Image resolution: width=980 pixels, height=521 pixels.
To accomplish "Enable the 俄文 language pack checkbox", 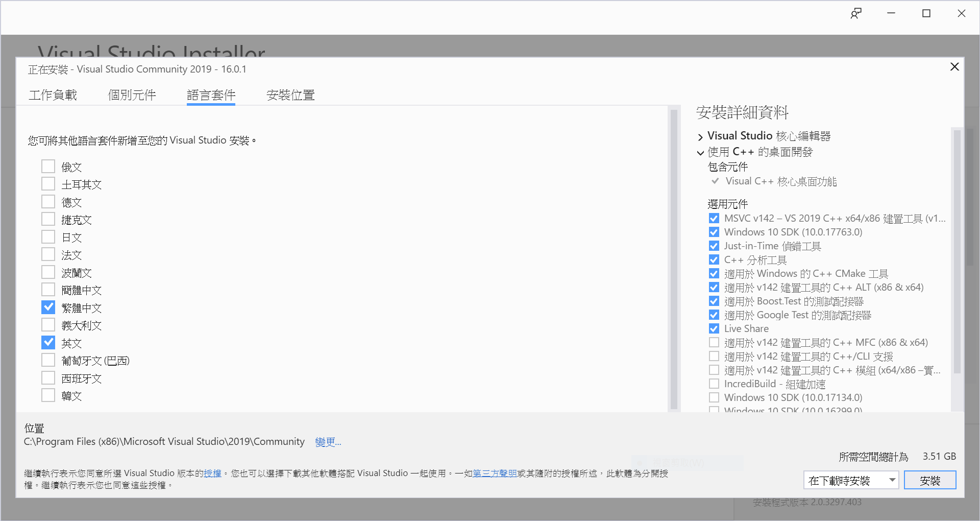I will pos(48,167).
